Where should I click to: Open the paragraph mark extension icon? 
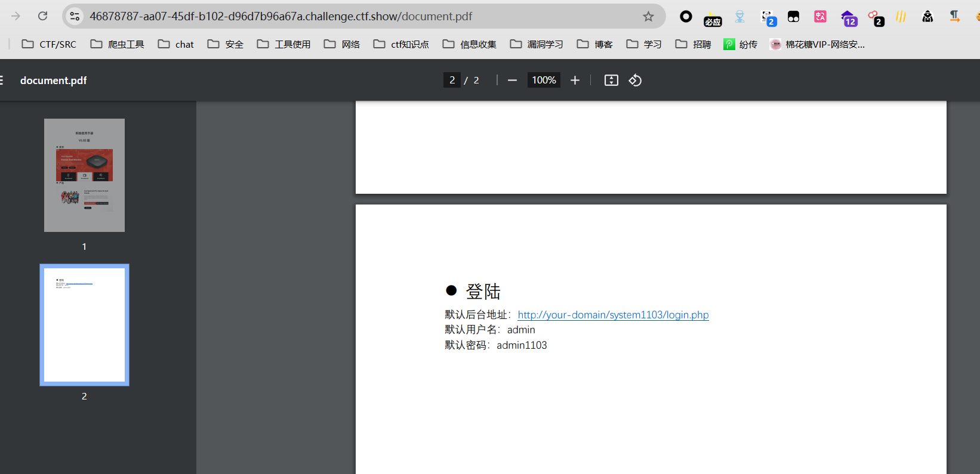pos(954,17)
